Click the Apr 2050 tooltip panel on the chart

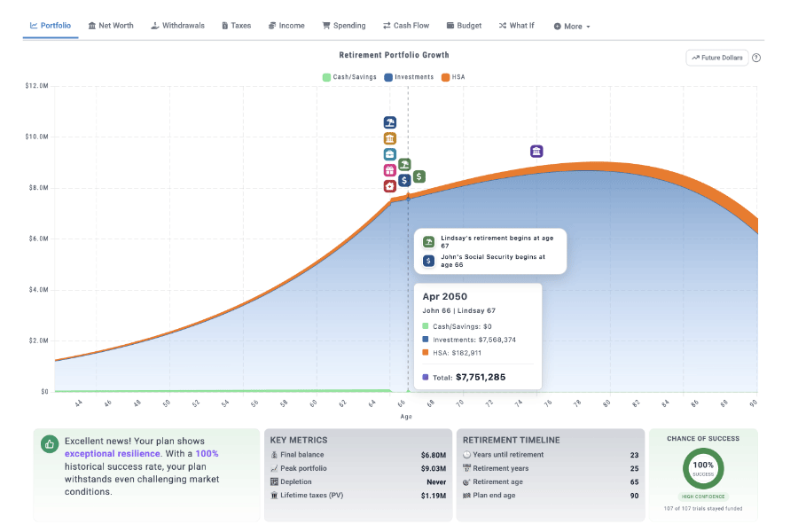point(478,337)
